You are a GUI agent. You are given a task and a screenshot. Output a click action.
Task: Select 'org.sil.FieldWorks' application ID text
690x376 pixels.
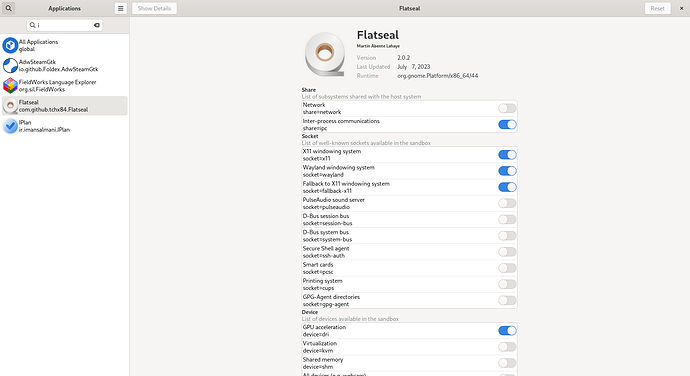point(41,89)
